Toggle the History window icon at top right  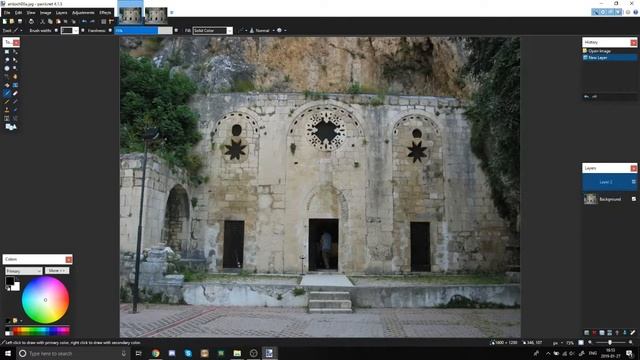tap(603, 12)
